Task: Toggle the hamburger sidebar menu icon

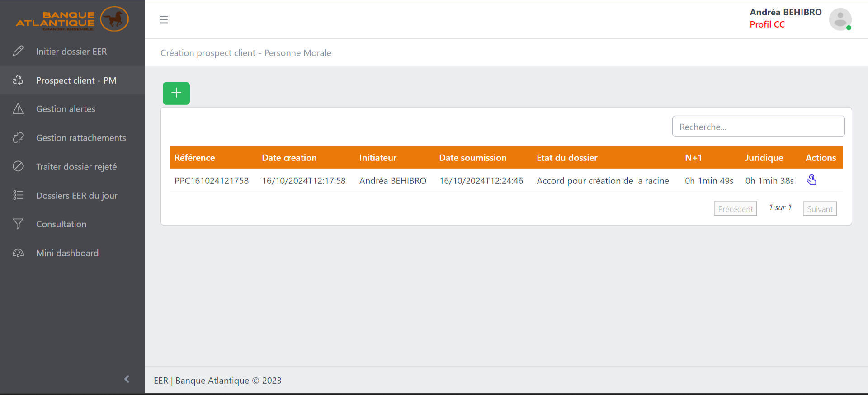Action: [164, 19]
